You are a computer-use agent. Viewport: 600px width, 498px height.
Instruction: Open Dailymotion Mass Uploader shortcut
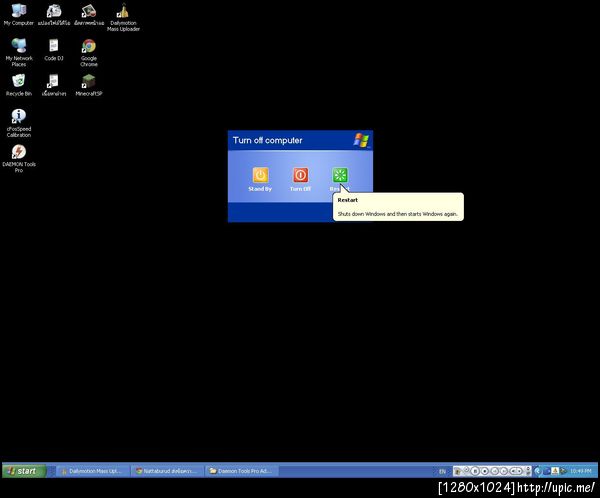click(x=123, y=18)
